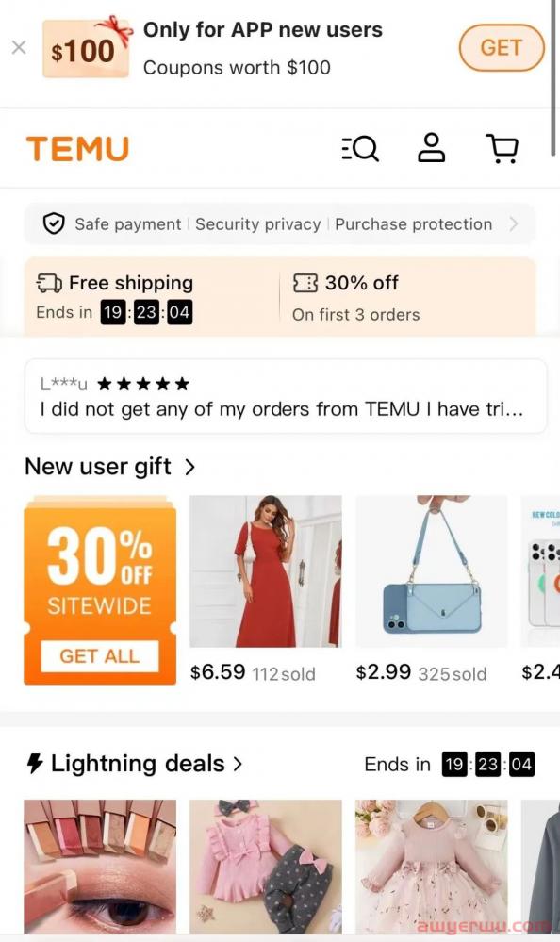Expand the New user gift section arrow
This screenshot has width=560, height=942.
(x=189, y=467)
